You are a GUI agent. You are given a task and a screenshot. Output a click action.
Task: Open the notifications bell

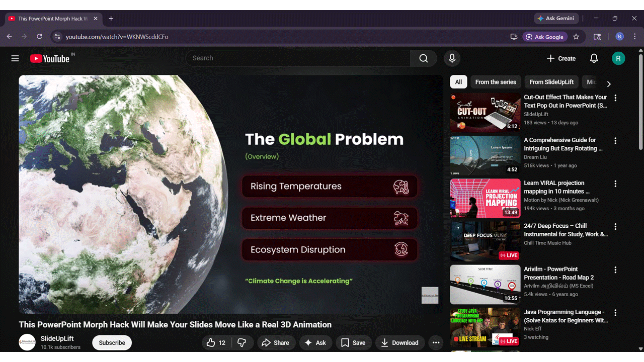click(x=594, y=58)
